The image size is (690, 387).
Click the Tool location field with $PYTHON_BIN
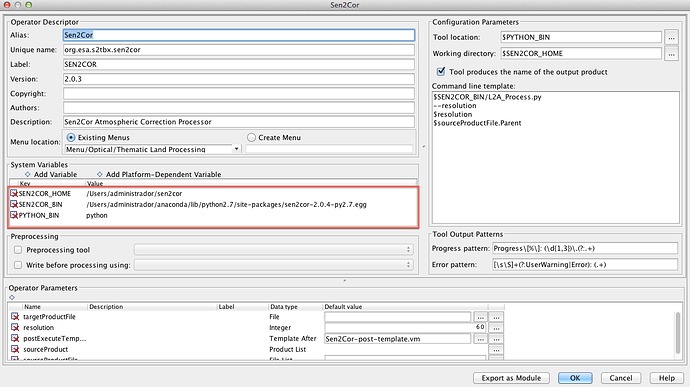point(581,37)
